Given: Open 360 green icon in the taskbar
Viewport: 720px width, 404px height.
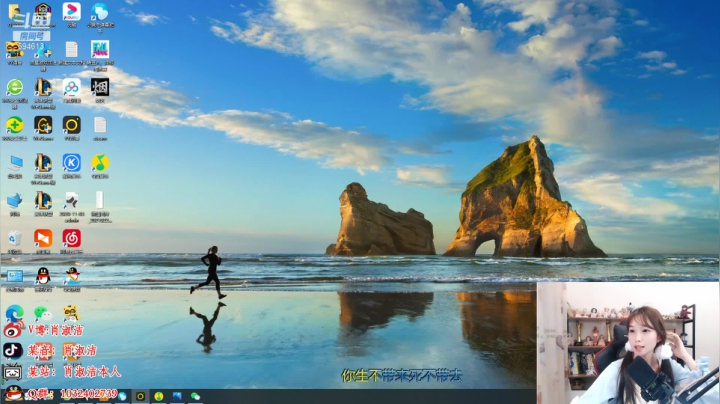Looking at the screenshot, I should click(x=159, y=396).
